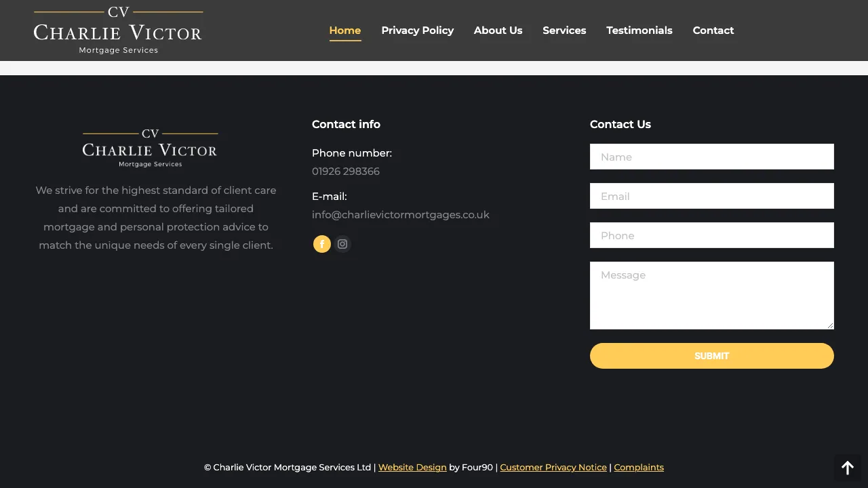
Task: Open the Facebook social icon
Action: click(321, 244)
